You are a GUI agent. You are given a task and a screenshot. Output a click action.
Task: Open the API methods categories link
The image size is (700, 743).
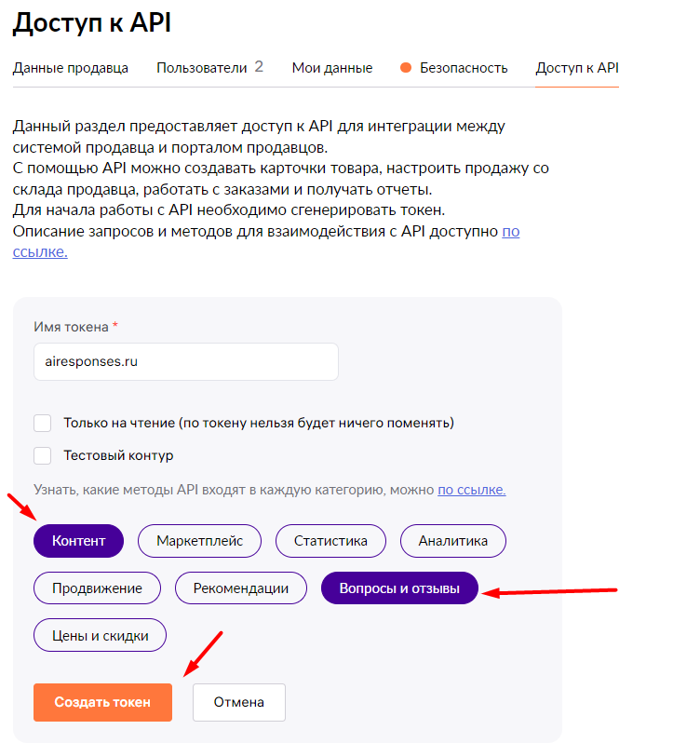471,490
